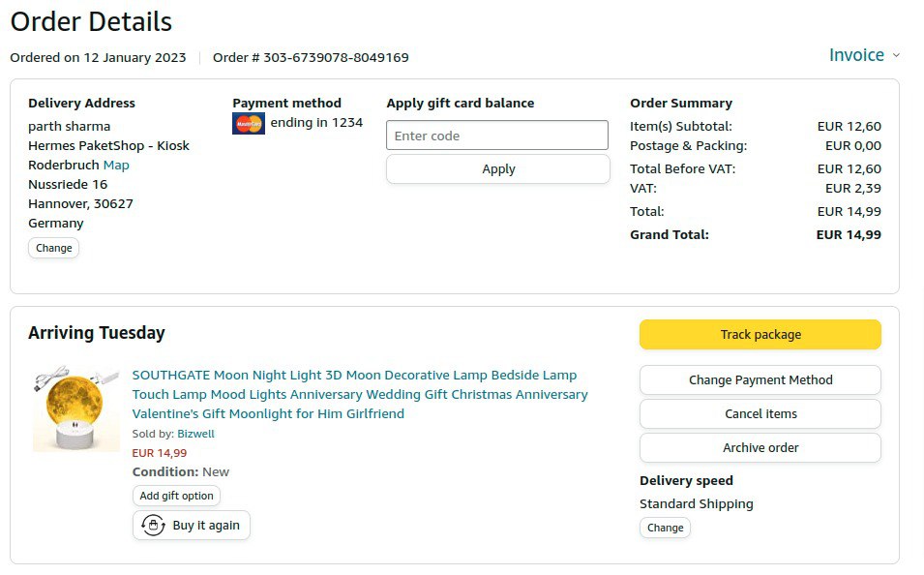Archive this order
This screenshot has height=575, width=924.
pos(760,447)
